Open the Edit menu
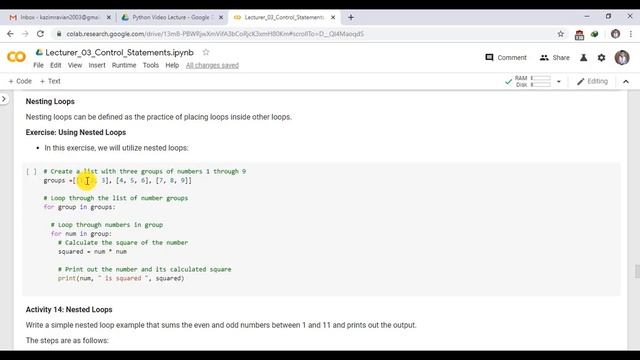Image resolution: width=640 pixels, height=360 pixels. coord(56,65)
